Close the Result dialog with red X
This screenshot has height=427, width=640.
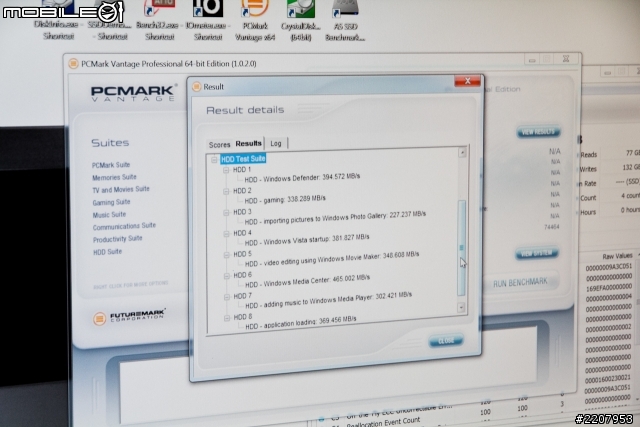tap(467, 81)
